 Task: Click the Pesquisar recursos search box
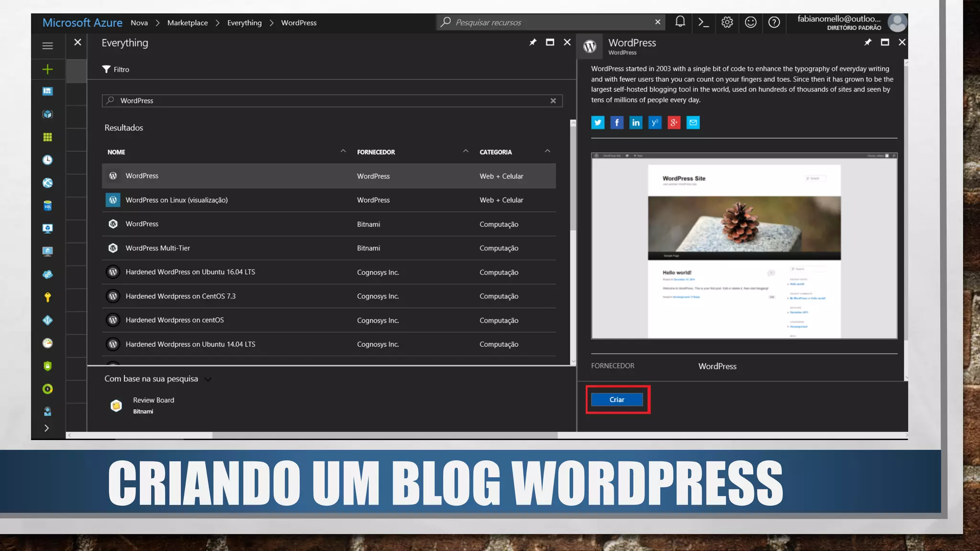(x=550, y=22)
